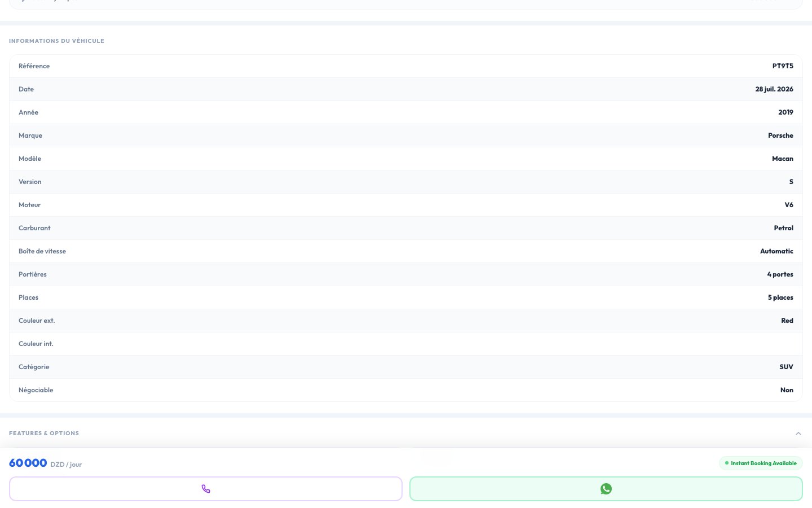Viewport: 812px width, 508px height.
Task: Click the engine value V6
Action: pos(789,205)
